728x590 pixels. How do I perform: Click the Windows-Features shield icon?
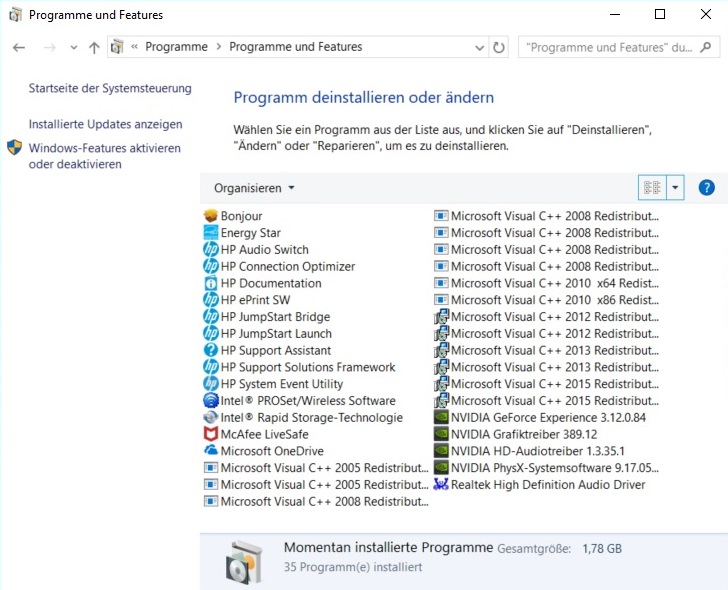[x=14, y=148]
